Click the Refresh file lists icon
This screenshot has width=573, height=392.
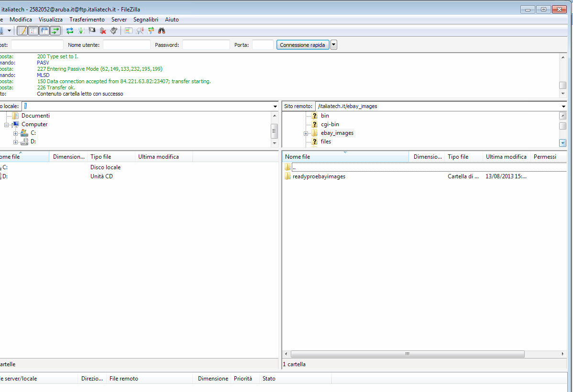pyautogui.click(x=70, y=31)
